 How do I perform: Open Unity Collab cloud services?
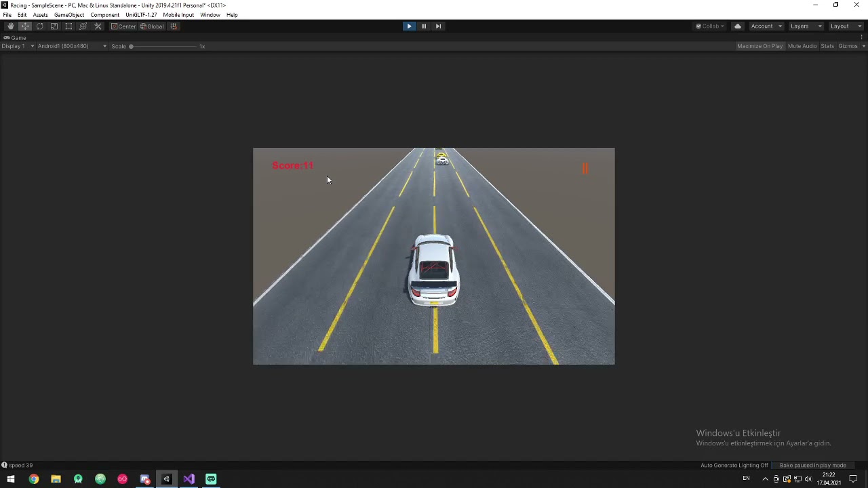click(709, 26)
